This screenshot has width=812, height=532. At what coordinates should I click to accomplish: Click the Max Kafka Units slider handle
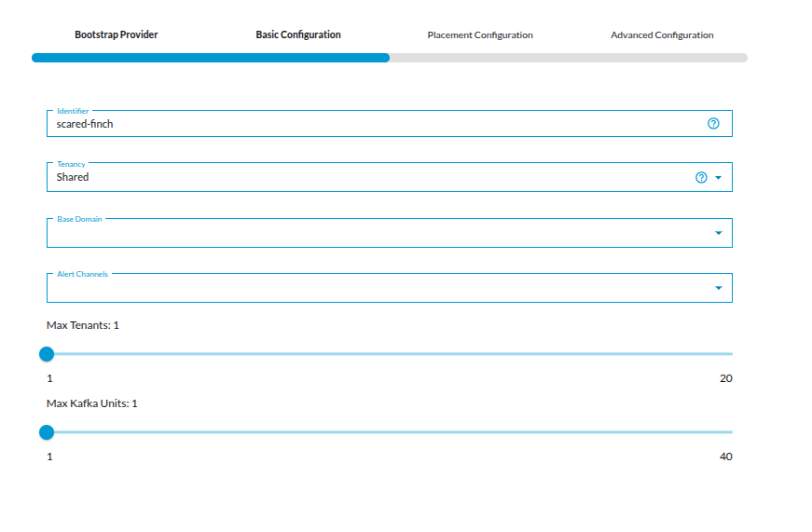[x=47, y=432]
